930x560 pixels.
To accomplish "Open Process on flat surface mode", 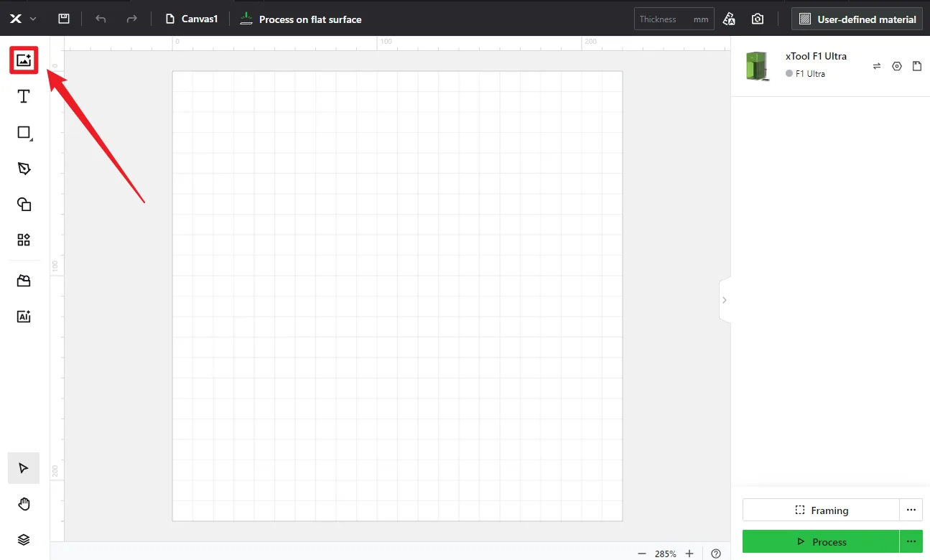I will (301, 19).
